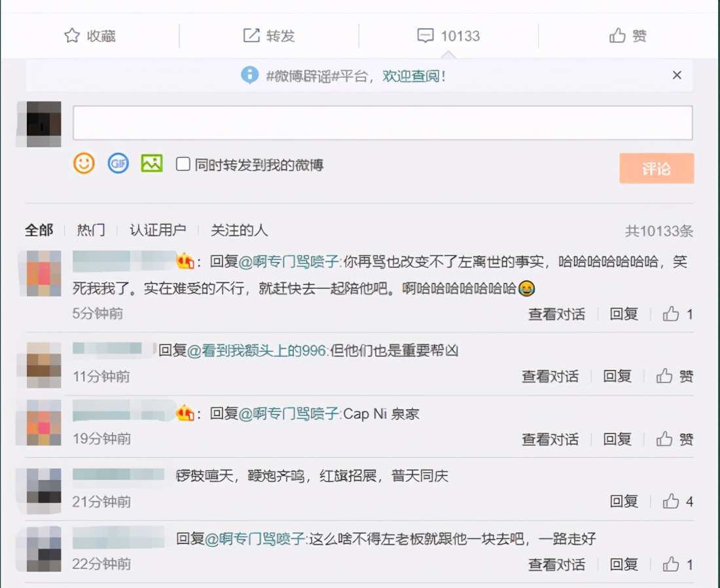Open the 欢迎查阅 link in the banner
The height and width of the screenshot is (588, 720).
414,76
